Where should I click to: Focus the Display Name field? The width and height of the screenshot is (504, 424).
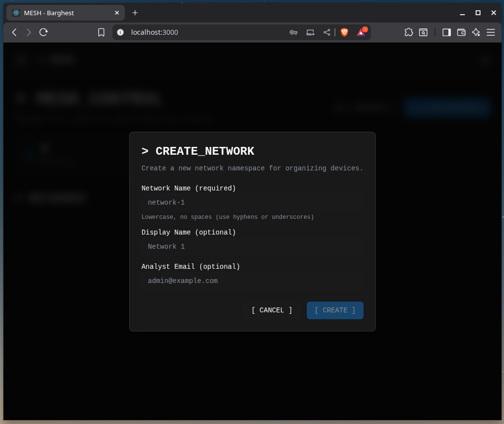point(252,247)
